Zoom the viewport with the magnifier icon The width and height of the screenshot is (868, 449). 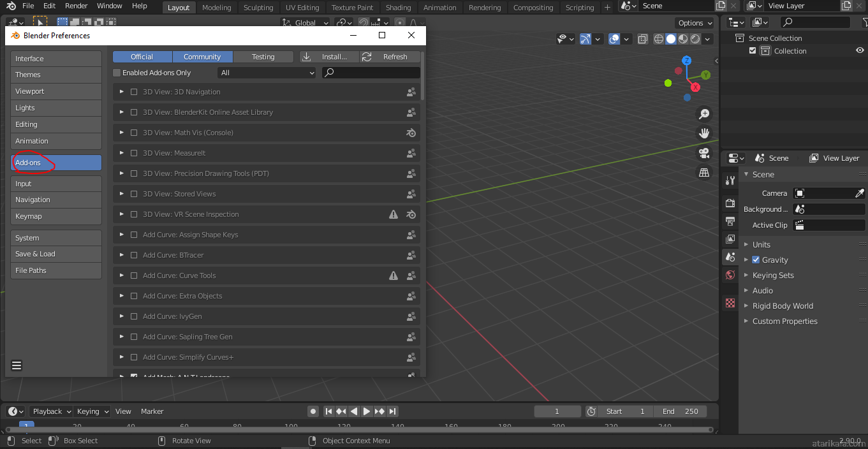(704, 114)
